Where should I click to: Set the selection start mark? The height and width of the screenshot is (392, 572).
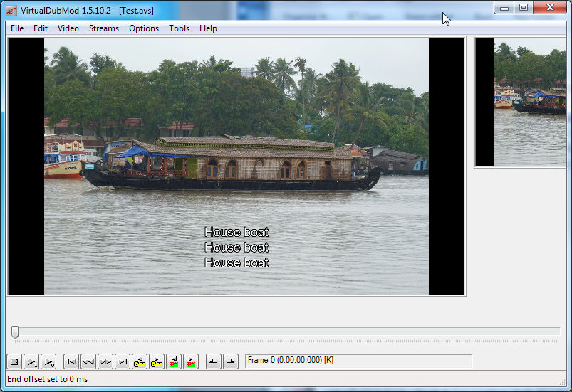(214, 361)
